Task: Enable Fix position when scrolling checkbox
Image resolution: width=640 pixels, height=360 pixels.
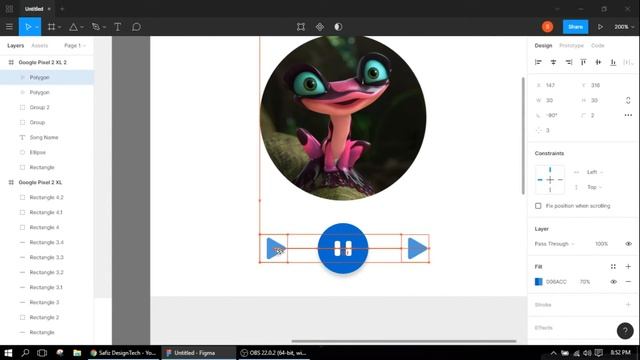Action: pos(538,206)
